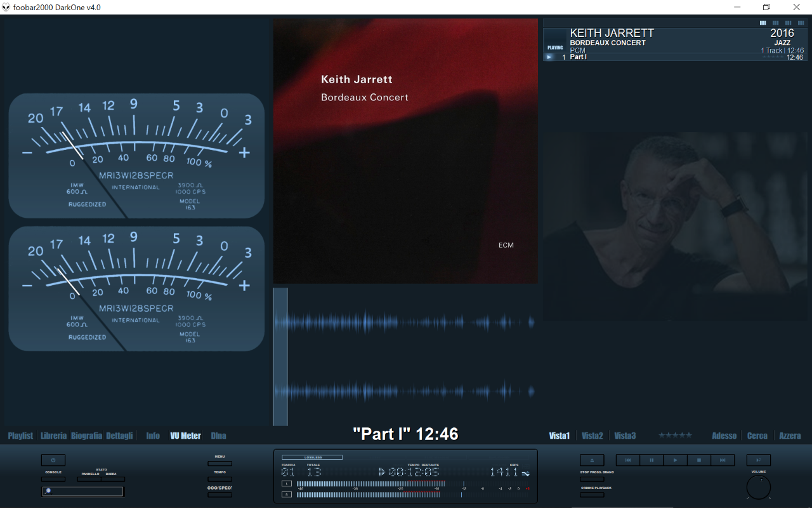Viewport: 812px width, 508px height.
Task: Open the Libreria tab
Action: pos(53,436)
